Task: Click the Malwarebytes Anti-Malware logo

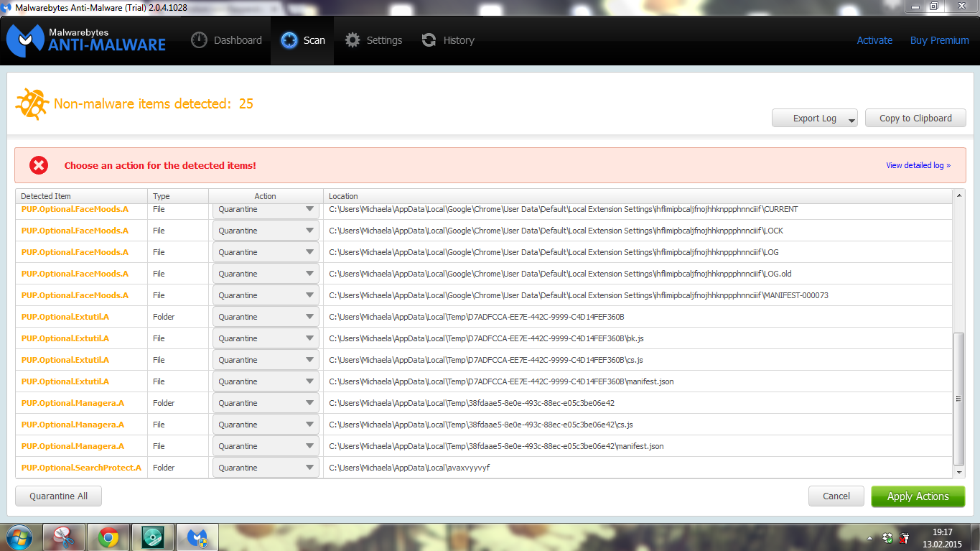Action: [x=87, y=40]
